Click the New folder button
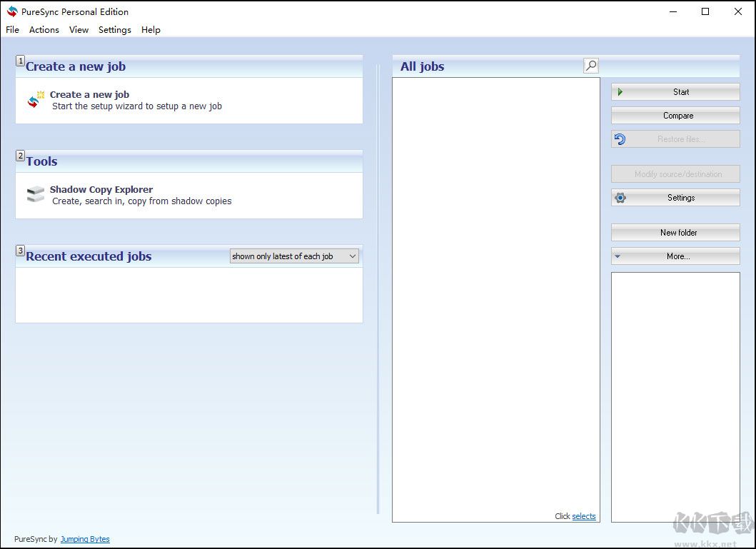The height and width of the screenshot is (549, 756). click(x=675, y=232)
